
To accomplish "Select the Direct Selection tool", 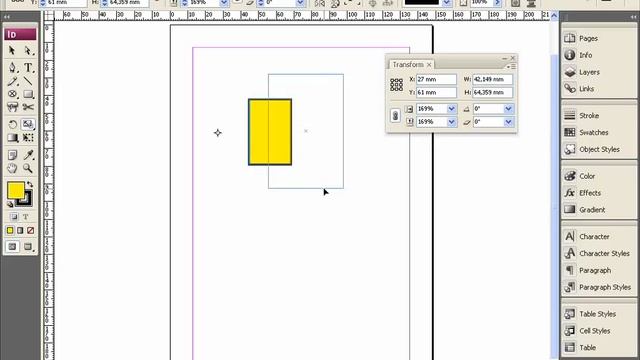I will pos(28,51).
